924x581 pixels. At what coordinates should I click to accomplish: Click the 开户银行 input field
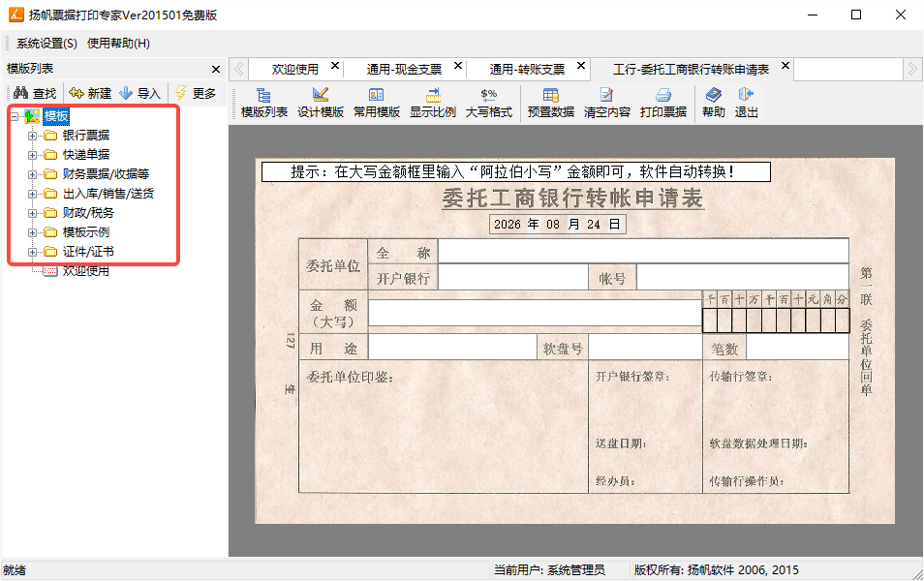[513, 277]
